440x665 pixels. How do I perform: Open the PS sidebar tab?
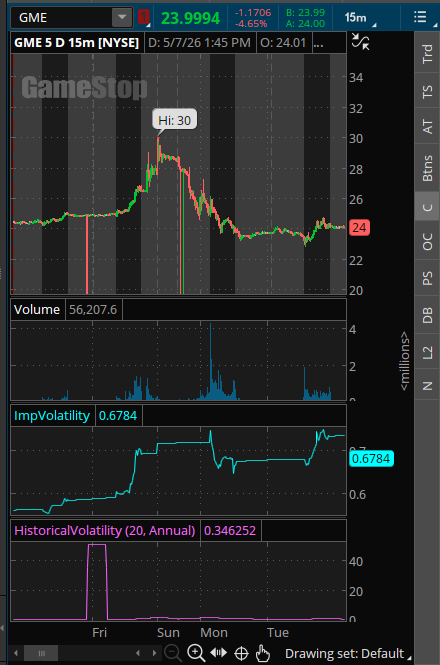427,278
